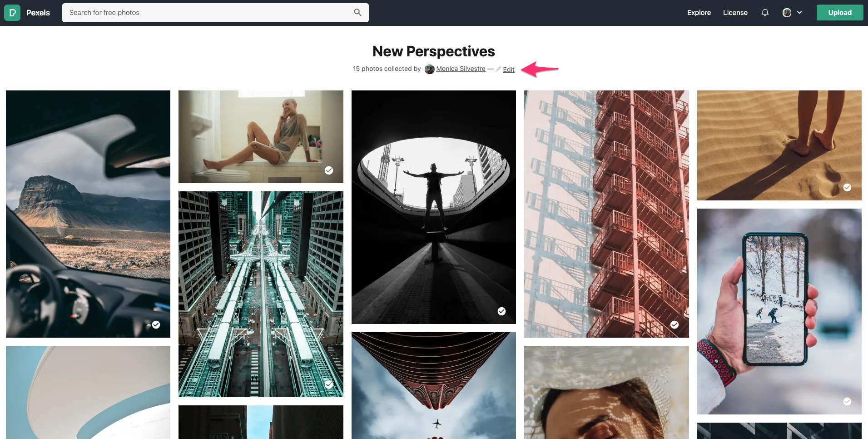Image resolution: width=868 pixels, height=439 pixels.
Task: Click the user profile avatar icon
Action: pos(787,13)
